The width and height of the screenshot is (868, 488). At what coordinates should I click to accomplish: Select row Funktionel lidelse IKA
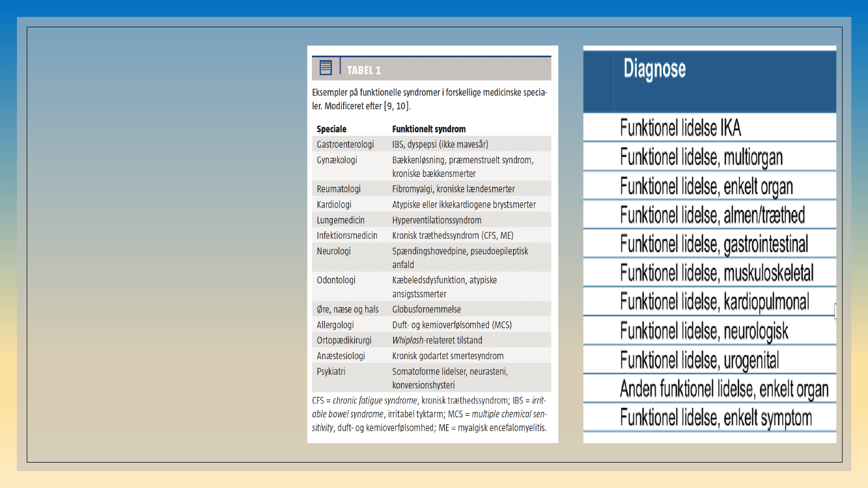click(710, 128)
